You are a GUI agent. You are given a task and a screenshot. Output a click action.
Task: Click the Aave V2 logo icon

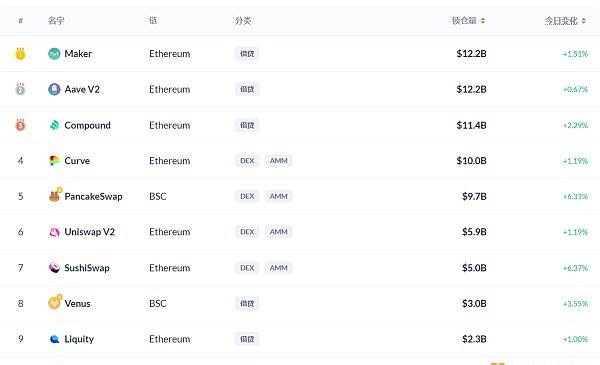pyautogui.click(x=54, y=89)
